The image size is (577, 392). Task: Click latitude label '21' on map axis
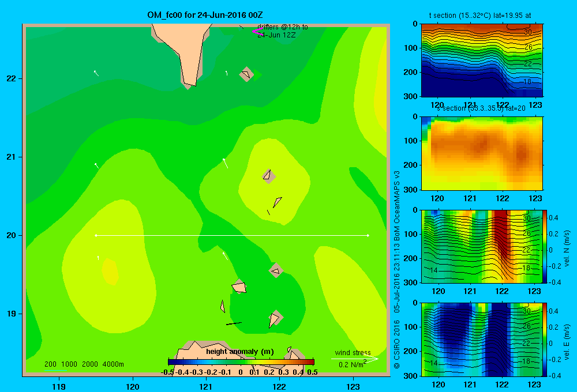[11, 157]
